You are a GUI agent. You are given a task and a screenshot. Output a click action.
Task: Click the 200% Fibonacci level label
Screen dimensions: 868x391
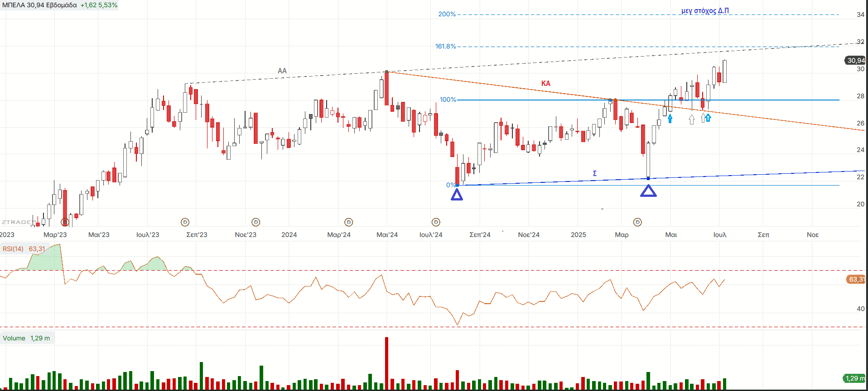447,14
